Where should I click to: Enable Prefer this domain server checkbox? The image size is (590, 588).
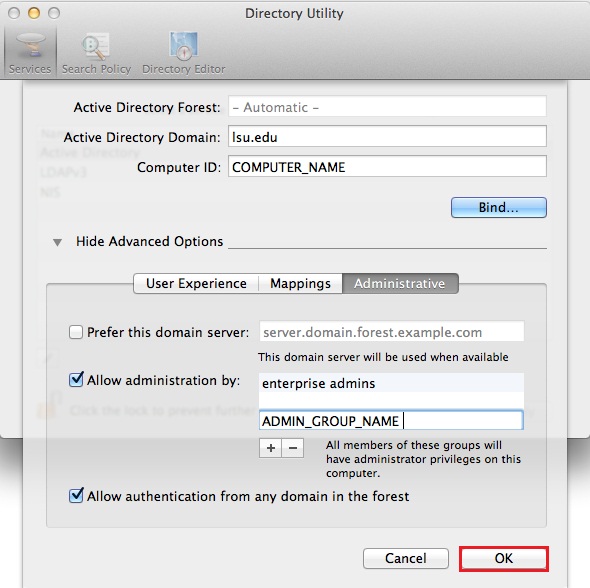76,332
